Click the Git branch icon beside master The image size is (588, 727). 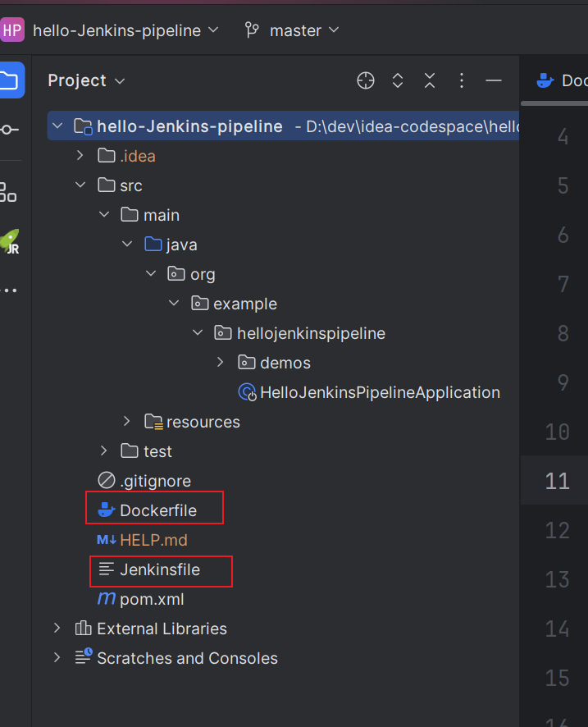(252, 30)
